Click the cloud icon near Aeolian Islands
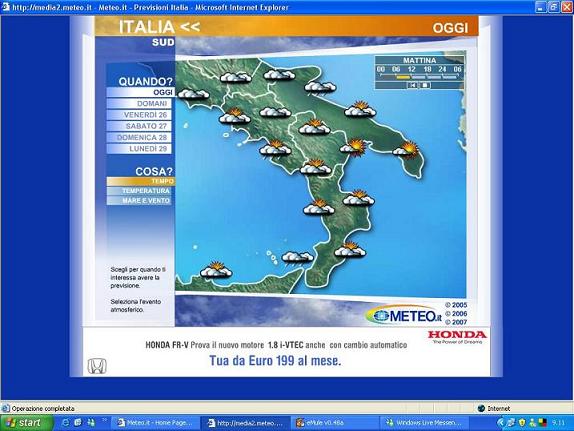 [298, 257]
